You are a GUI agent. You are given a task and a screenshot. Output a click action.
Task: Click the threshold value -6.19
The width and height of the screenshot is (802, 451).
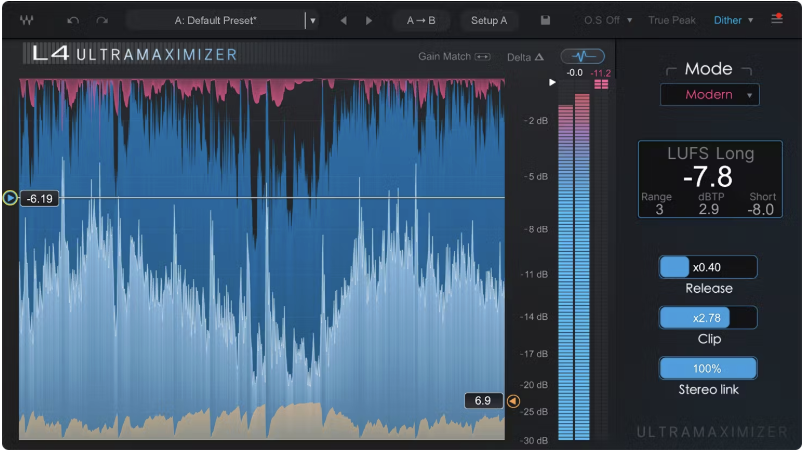coord(39,198)
